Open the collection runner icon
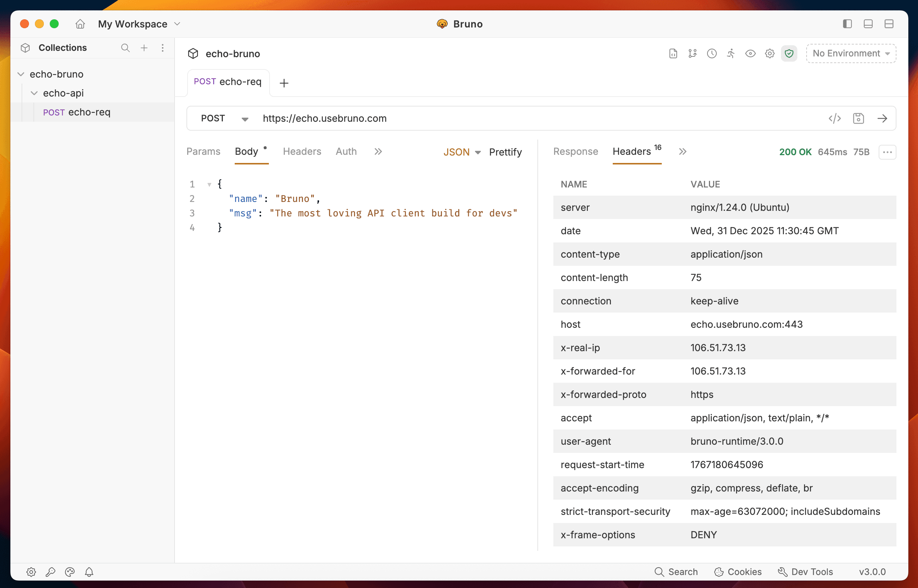Screen dimensions: 918x588 (x=731, y=53)
